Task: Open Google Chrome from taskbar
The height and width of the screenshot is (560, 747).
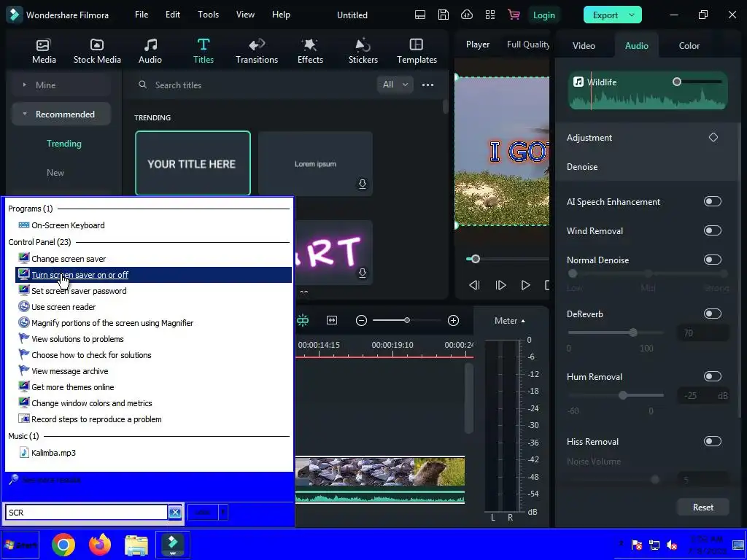Action: coord(63,544)
